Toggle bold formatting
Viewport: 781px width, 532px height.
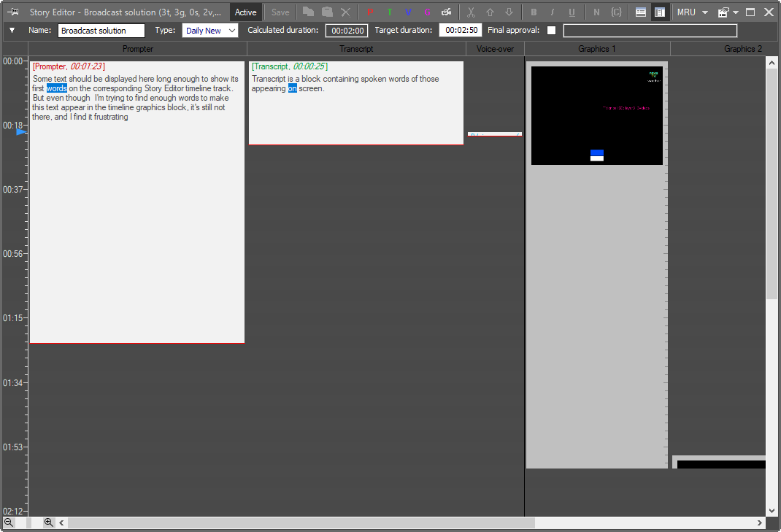click(x=534, y=12)
